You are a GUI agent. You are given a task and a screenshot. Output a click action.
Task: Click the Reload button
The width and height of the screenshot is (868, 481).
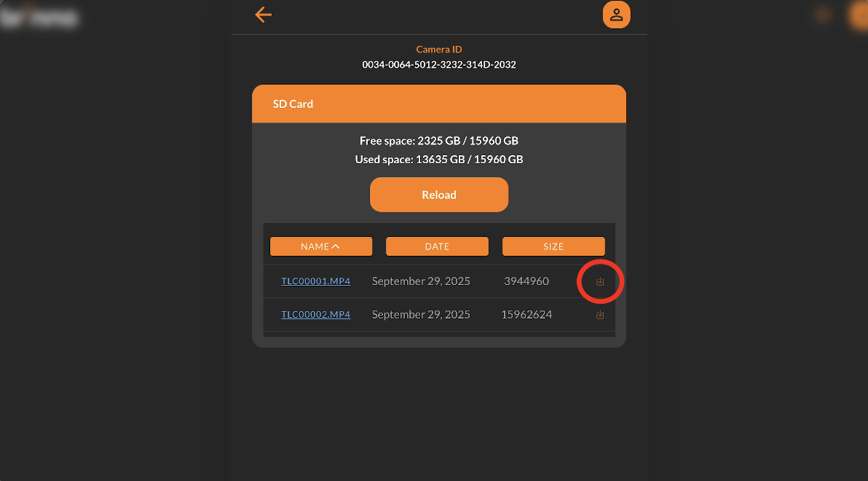439,195
